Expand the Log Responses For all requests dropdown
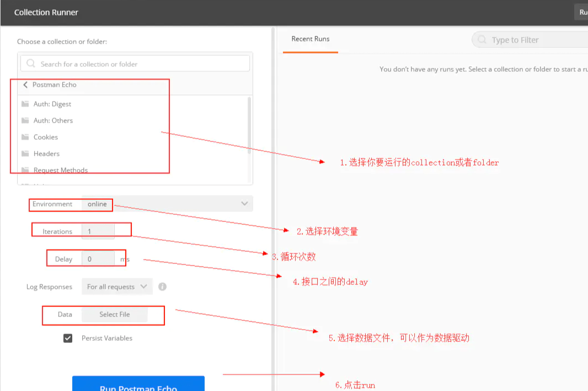The height and width of the screenshot is (391, 588). [x=116, y=287]
